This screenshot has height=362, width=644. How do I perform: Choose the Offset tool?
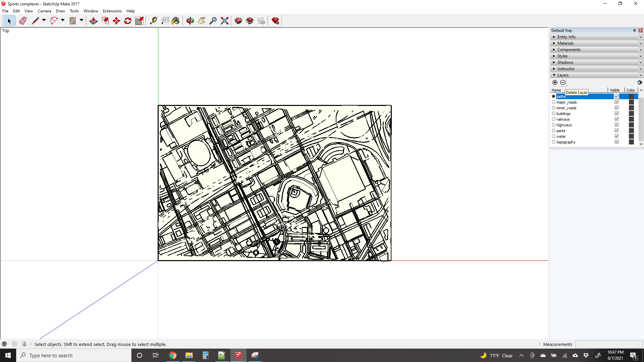105,21
